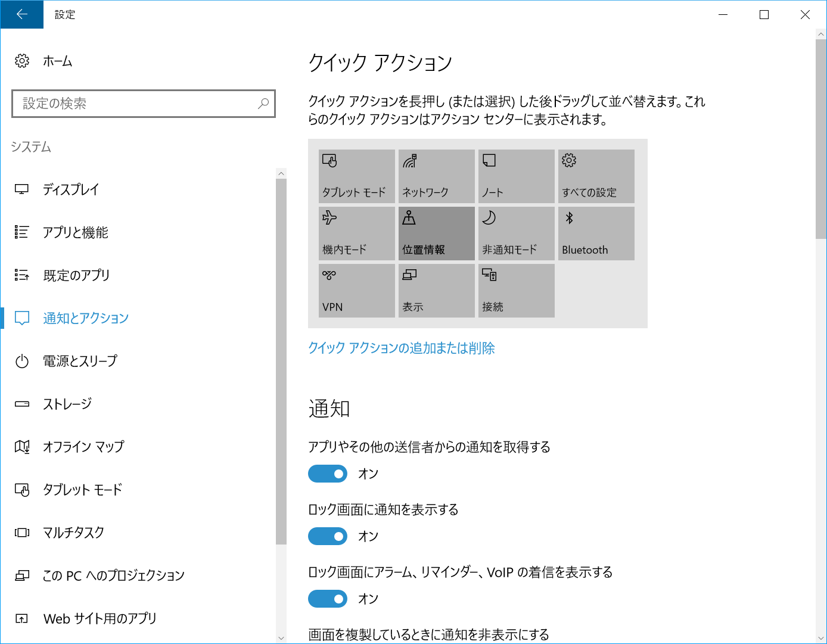Open the すべての設定 quick action tile
The width and height of the screenshot is (827, 644).
tap(595, 176)
